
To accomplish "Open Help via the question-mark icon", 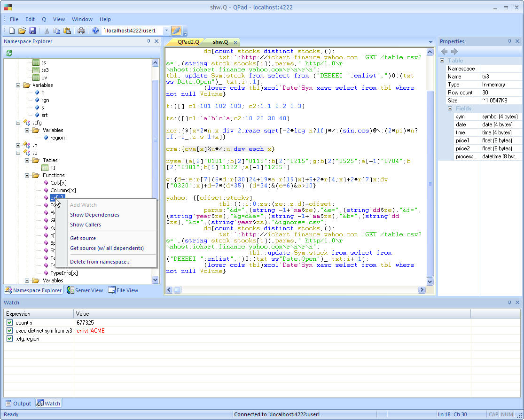I will 95,30.
